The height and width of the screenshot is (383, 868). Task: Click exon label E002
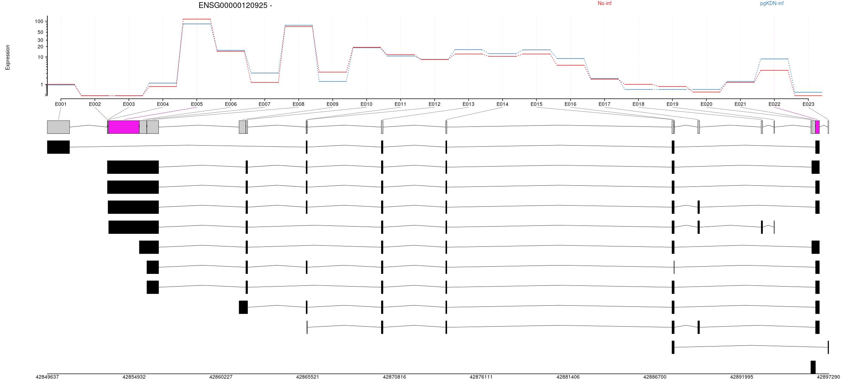(x=95, y=104)
